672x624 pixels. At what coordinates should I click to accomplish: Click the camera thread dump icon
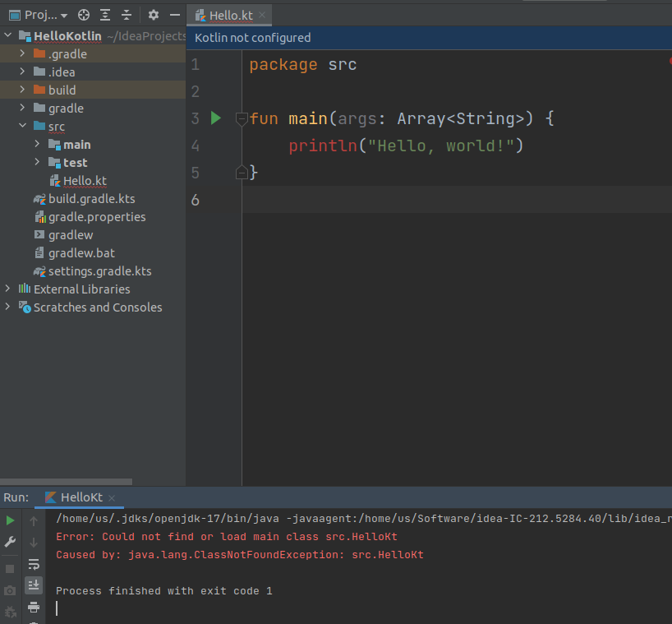point(10,590)
